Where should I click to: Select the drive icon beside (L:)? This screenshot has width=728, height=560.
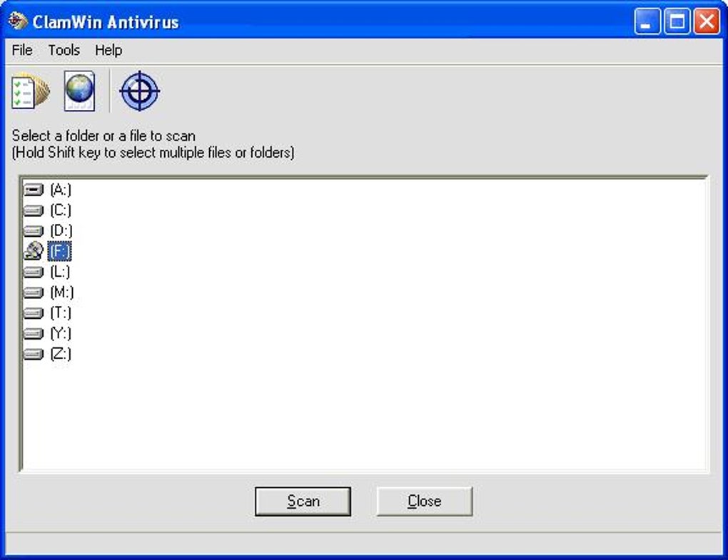(x=34, y=272)
